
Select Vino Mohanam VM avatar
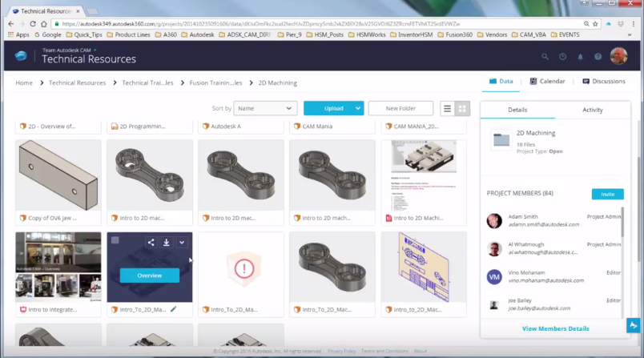coord(494,277)
